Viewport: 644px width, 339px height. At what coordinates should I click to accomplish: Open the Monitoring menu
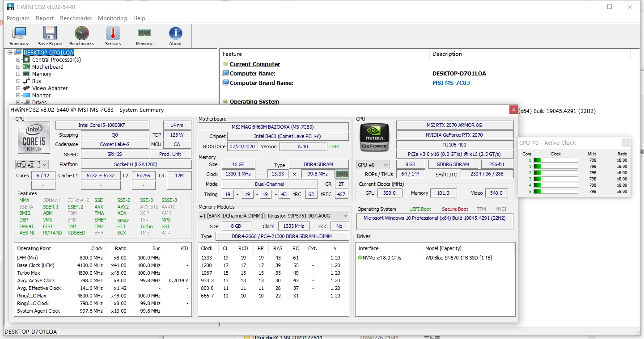112,18
